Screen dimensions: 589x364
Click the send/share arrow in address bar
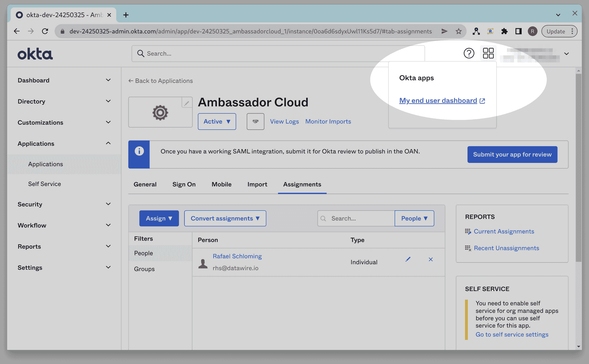coord(444,31)
